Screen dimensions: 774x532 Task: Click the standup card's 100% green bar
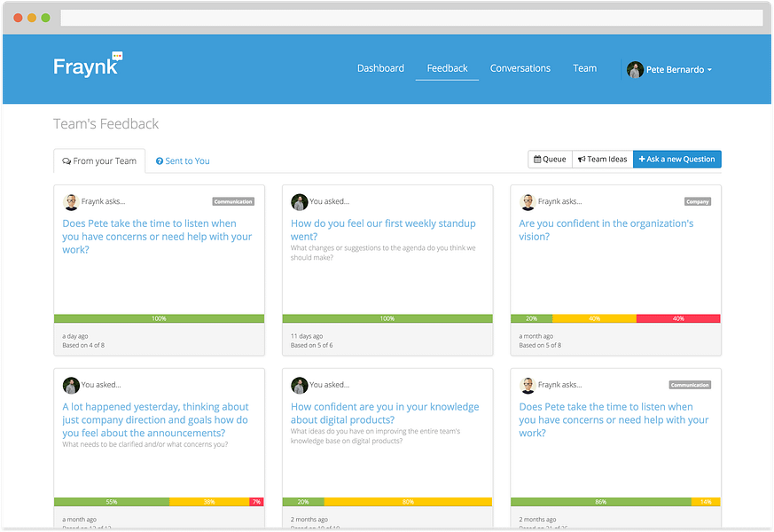point(387,319)
